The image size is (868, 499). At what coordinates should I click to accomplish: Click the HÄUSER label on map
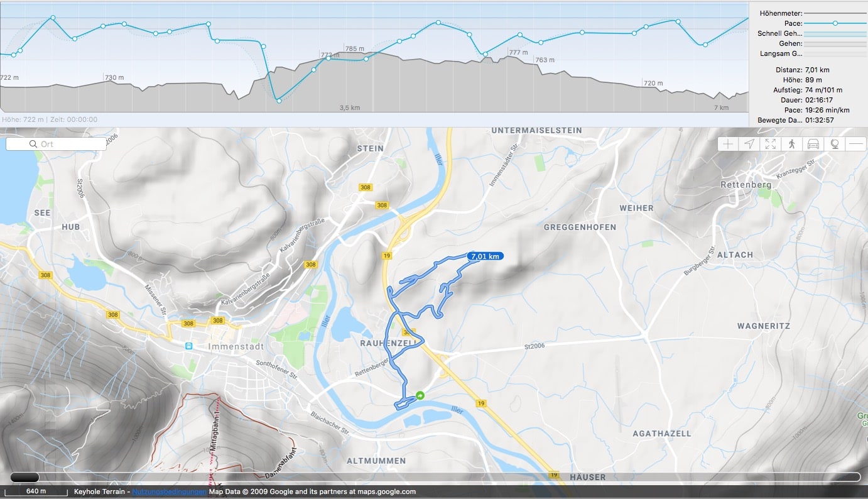[x=588, y=477]
